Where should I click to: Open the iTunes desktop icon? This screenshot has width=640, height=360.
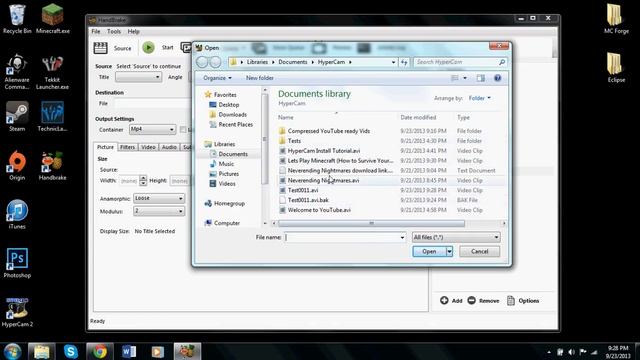coord(17,214)
